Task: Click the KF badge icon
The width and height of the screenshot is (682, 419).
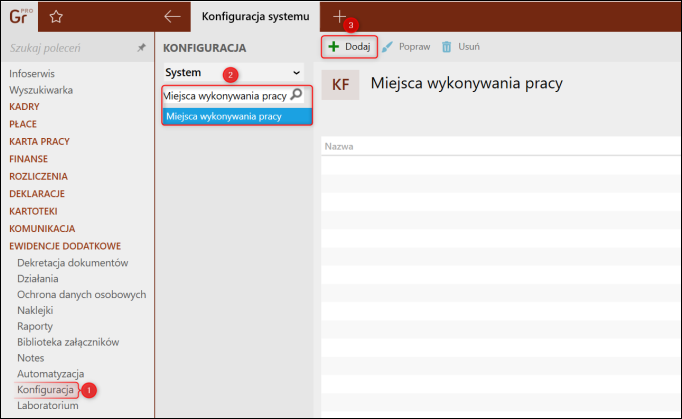Action: point(340,84)
